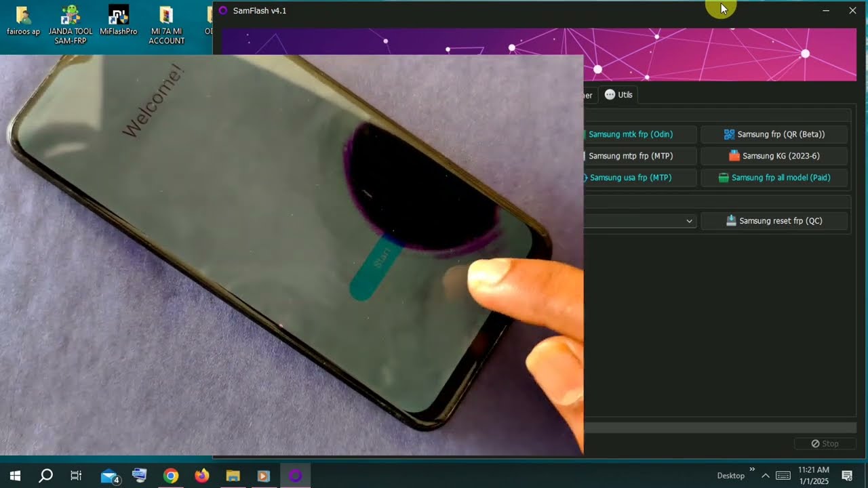Launch Firefox from the taskbar
The width and height of the screenshot is (868, 488).
tap(202, 476)
